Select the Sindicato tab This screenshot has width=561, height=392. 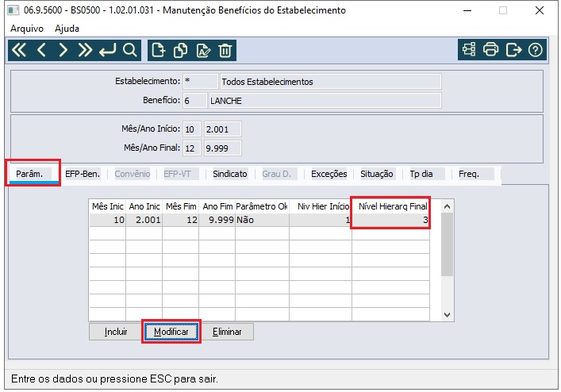[229, 174]
